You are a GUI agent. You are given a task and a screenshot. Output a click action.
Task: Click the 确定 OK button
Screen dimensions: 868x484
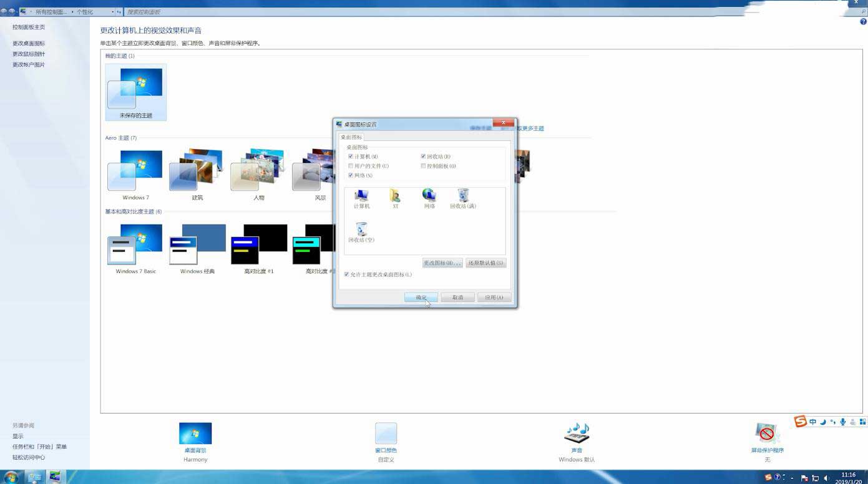tap(421, 298)
